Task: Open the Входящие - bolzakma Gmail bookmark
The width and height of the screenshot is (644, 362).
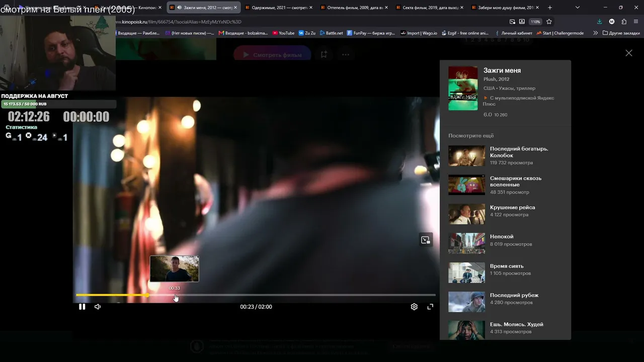Action: [x=243, y=33]
